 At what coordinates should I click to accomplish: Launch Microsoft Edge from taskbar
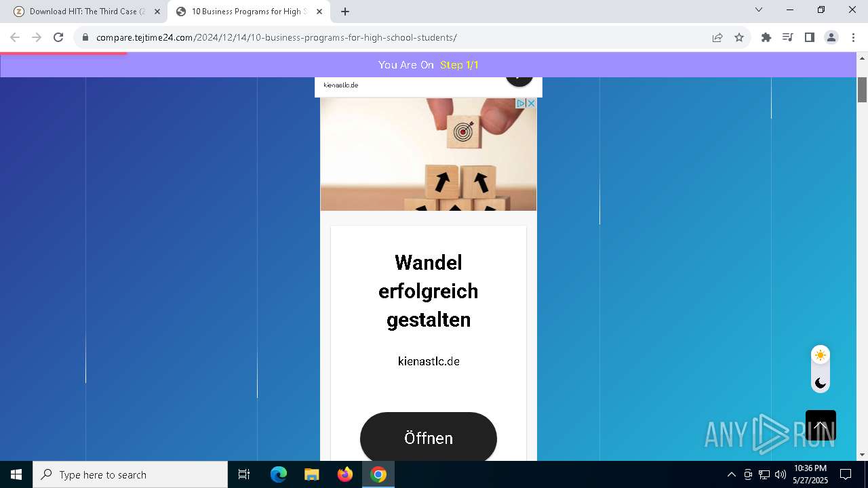tap(279, 474)
